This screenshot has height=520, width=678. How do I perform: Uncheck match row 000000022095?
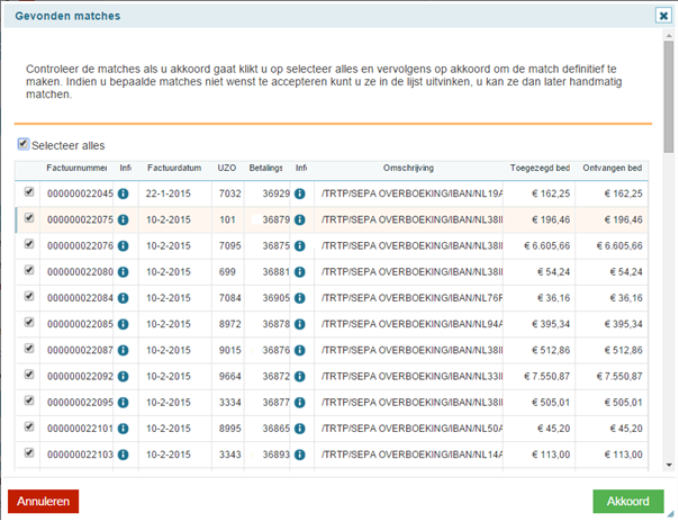29,400
